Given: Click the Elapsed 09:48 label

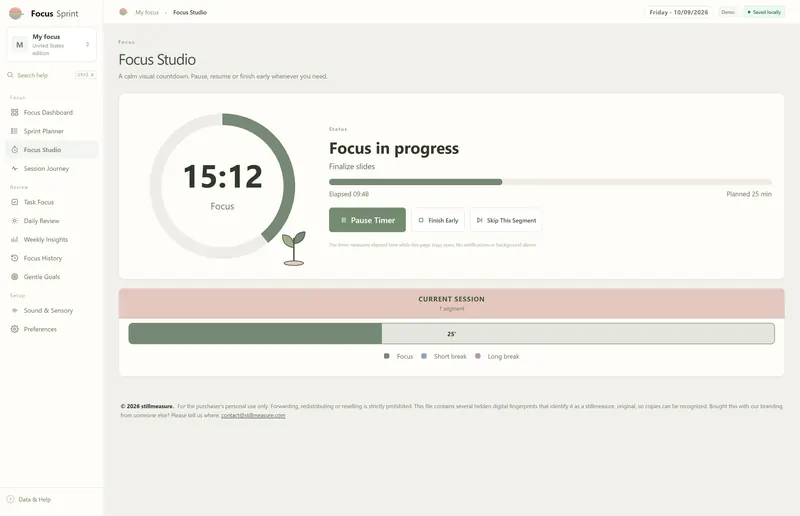Looking at the screenshot, I should 349,194.
